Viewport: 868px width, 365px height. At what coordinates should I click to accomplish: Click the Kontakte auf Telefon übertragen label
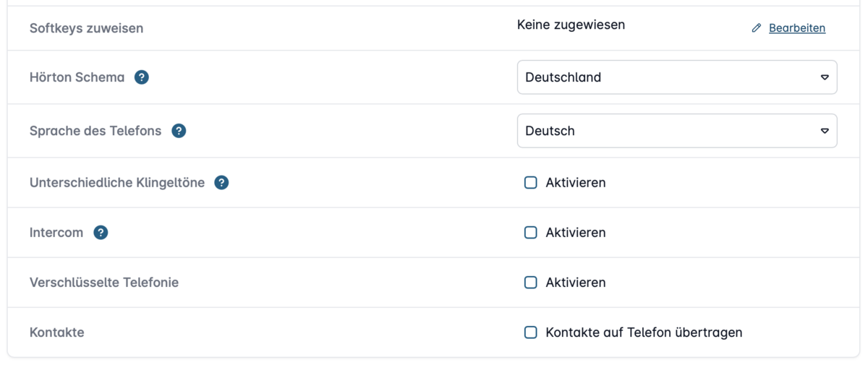point(644,332)
